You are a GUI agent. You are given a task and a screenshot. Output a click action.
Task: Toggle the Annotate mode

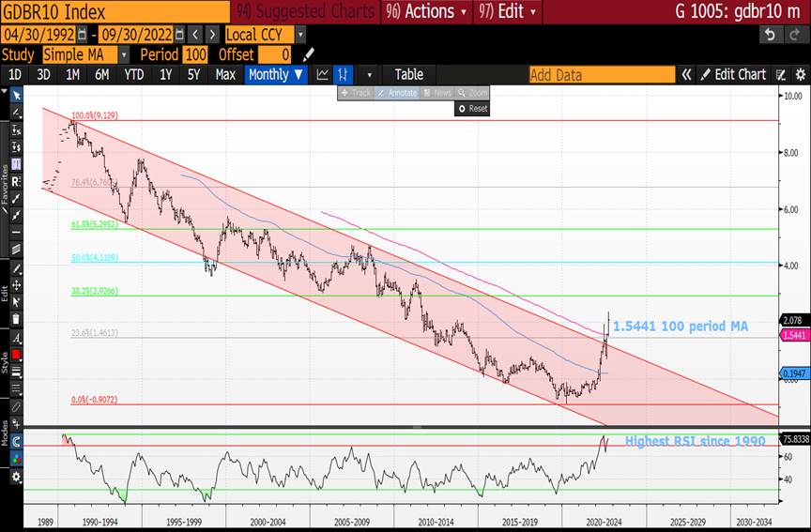pos(397,93)
